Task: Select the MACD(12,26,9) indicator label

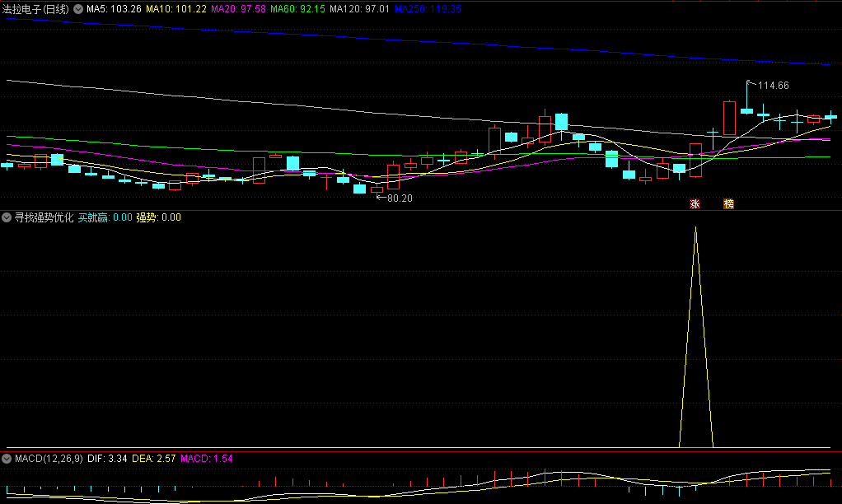Action: [x=49, y=459]
